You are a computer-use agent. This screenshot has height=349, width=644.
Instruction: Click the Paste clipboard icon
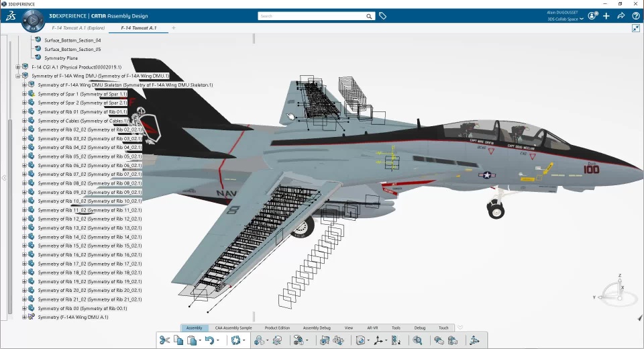[192, 340]
